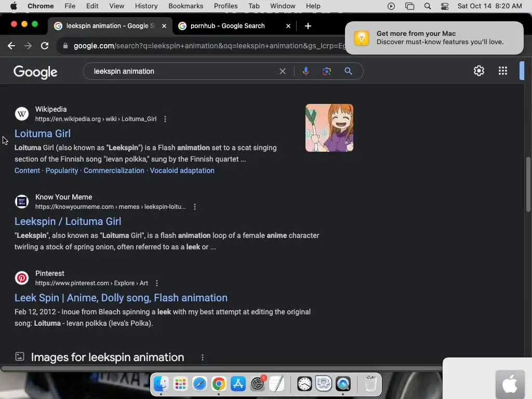The image size is (532, 399).
Task: Open QuickTime Player from the Dock
Action: (x=343, y=384)
